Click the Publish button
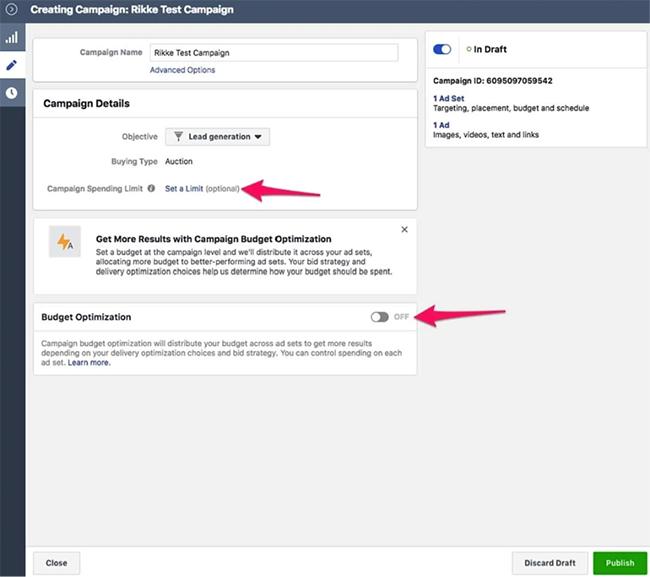The height and width of the screenshot is (577, 650). 620,563
